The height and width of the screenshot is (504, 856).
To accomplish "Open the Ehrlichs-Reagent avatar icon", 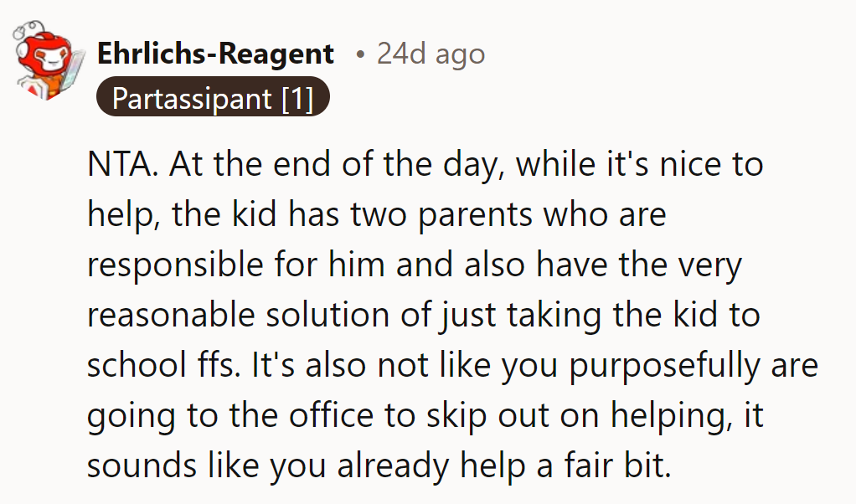I will [47, 60].
